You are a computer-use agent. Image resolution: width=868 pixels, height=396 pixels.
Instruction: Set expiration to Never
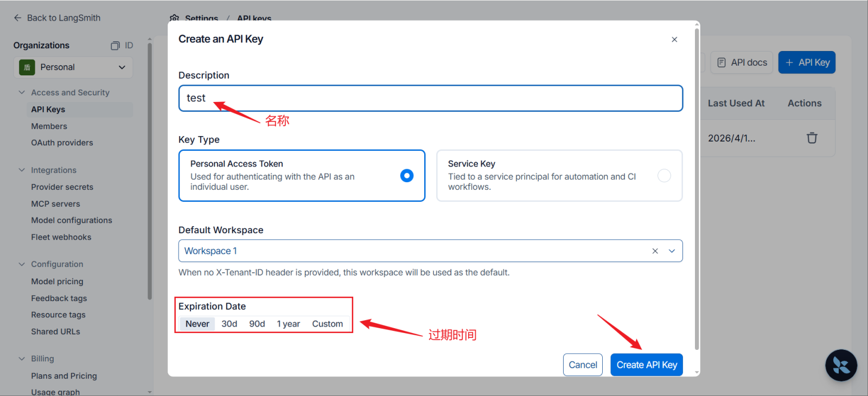click(197, 324)
